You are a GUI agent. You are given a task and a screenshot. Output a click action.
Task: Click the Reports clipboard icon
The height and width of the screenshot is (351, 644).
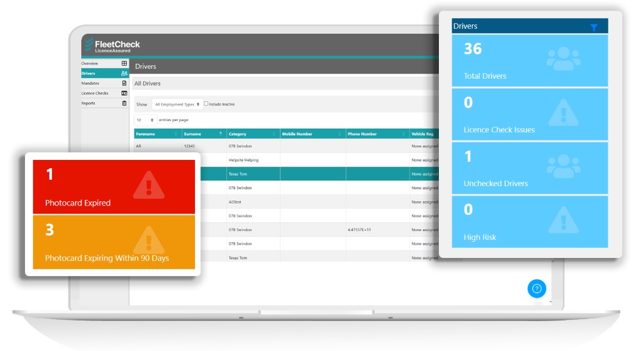pyautogui.click(x=124, y=103)
